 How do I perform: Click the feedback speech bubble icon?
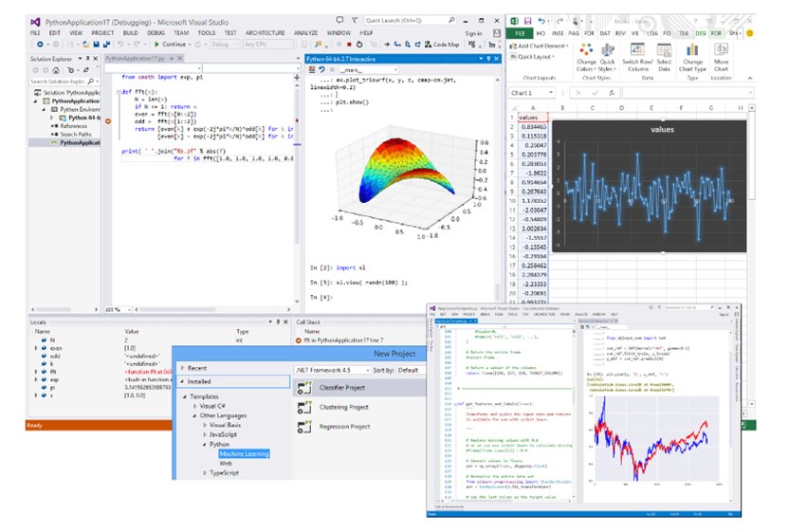point(339,20)
